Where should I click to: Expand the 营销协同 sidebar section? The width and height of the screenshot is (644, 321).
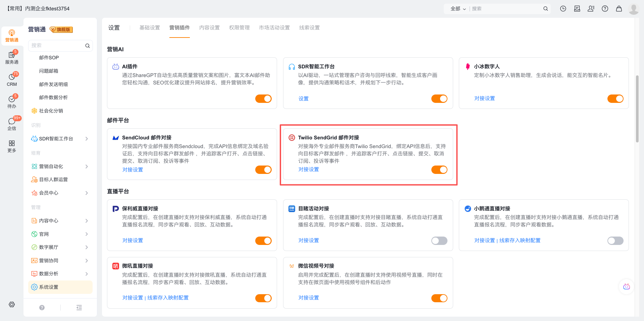click(x=87, y=261)
